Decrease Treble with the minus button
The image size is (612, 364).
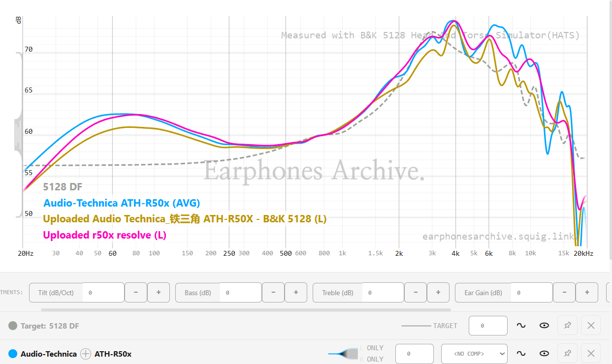(x=415, y=292)
